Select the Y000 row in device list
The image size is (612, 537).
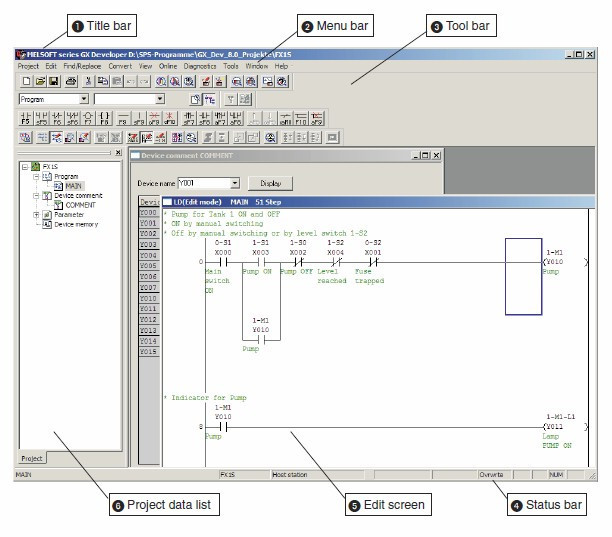click(x=148, y=212)
